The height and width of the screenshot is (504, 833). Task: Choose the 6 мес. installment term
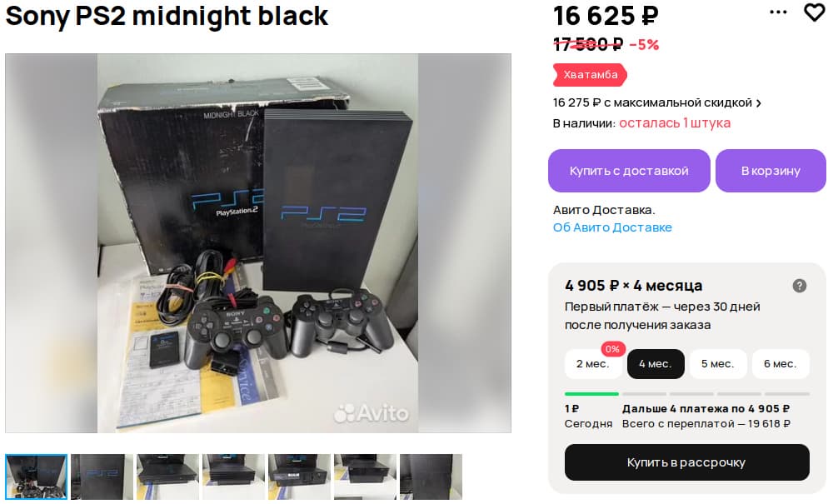tap(781, 364)
